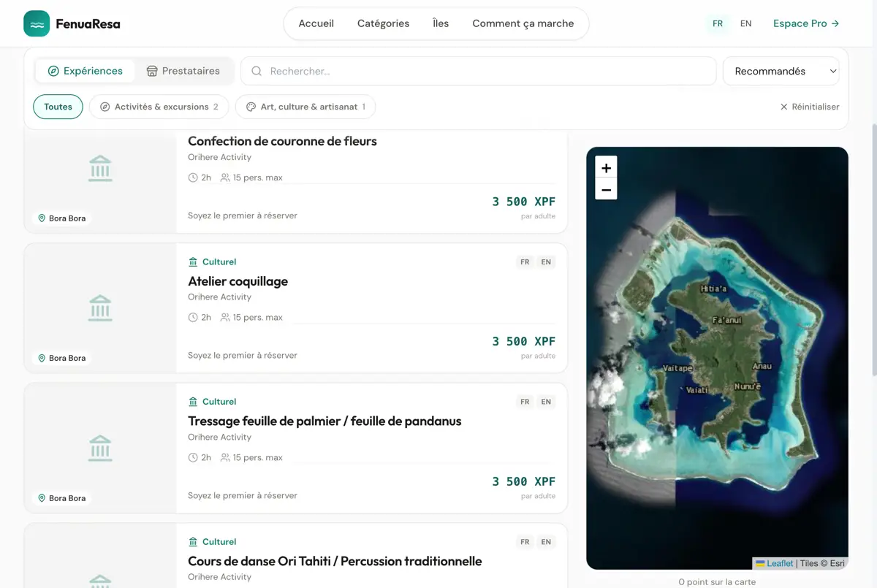The image size is (877, 588).
Task: Filter by Activités & excursions
Action: (159, 107)
